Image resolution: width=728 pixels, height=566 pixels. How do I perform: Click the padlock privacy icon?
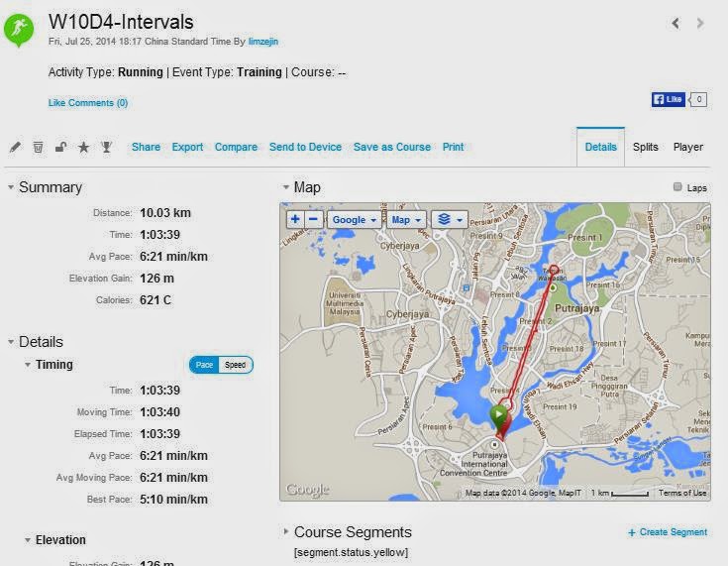[x=60, y=148]
